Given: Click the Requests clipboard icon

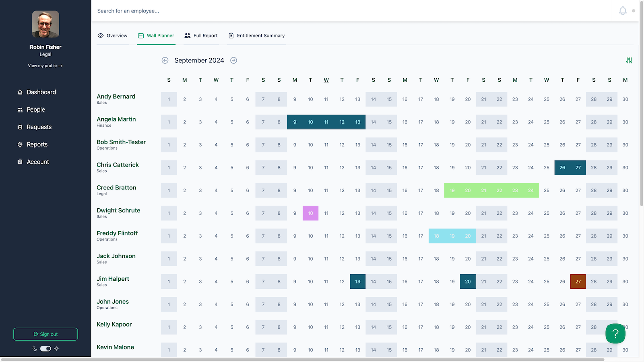Looking at the screenshot, I should tap(20, 127).
